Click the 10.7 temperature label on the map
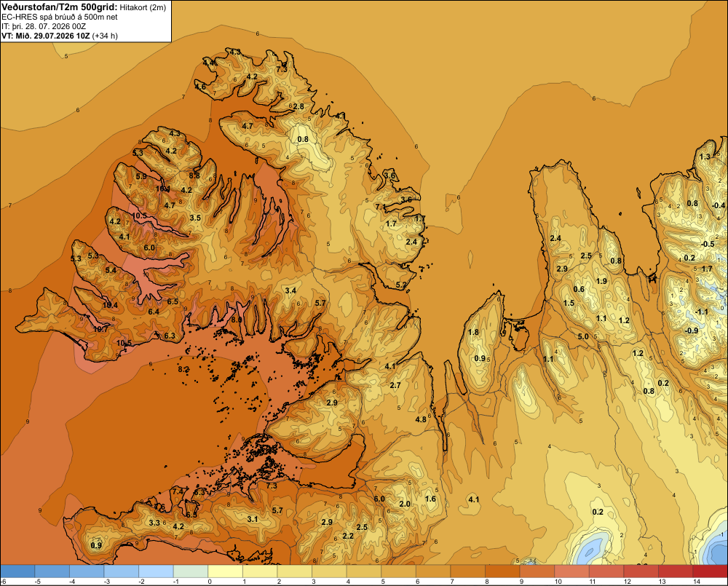 click(100, 329)
